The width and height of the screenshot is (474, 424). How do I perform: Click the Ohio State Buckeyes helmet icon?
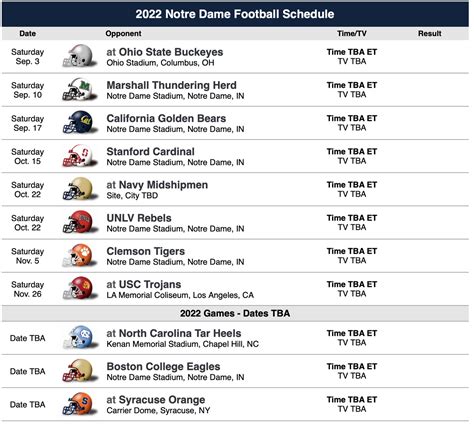[80, 56]
